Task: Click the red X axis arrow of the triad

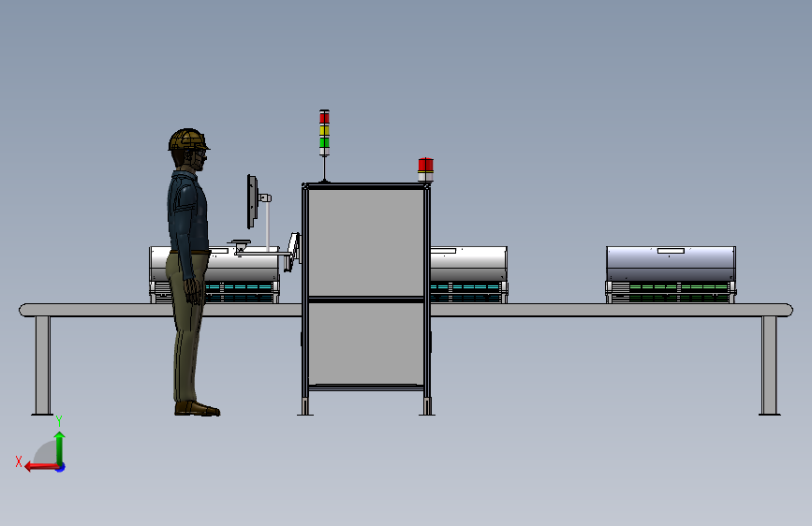Action: [x=40, y=467]
